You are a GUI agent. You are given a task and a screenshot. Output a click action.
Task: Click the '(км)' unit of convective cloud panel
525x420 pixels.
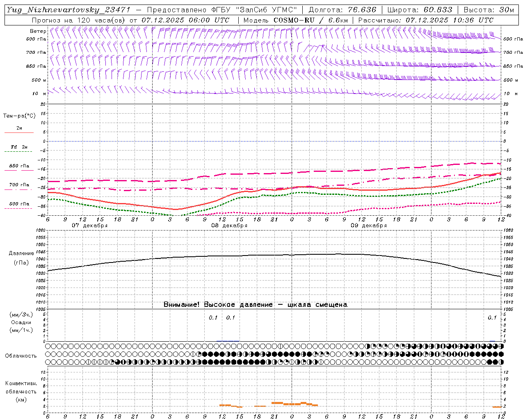click(x=21, y=399)
